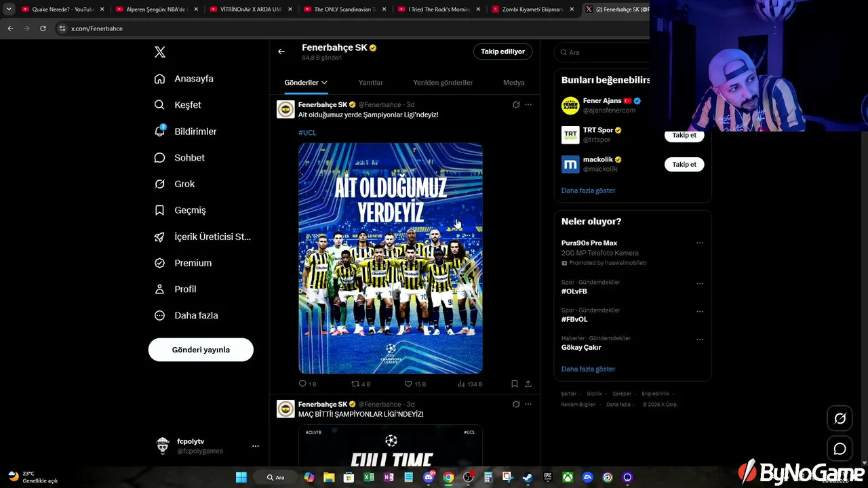Open Excel from the taskbar
This screenshot has width=868, height=488.
[369, 477]
